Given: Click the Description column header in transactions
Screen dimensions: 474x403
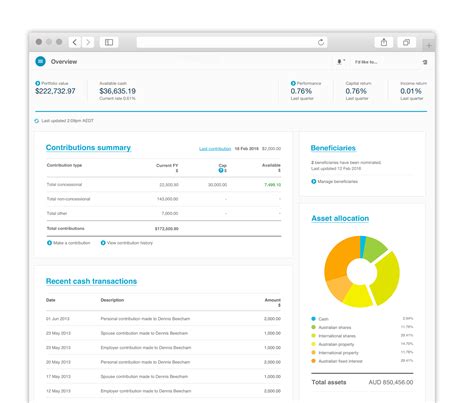Looking at the screenshot, I should (x=112, y=300).
